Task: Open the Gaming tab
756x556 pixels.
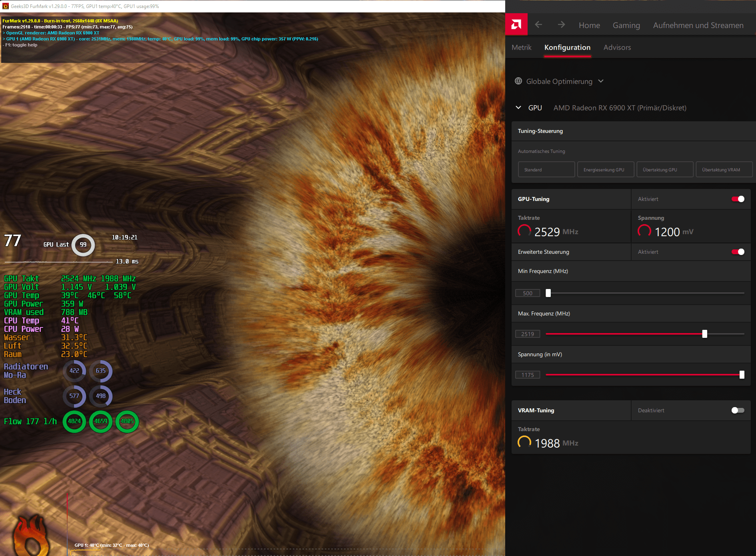Action: (626, 25)
